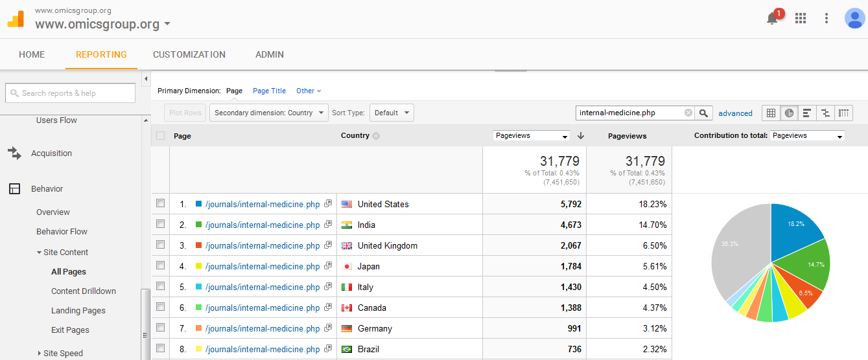The image size is (868, 360).
Task: Open Italy row page in new window
Action: [328, 286]
